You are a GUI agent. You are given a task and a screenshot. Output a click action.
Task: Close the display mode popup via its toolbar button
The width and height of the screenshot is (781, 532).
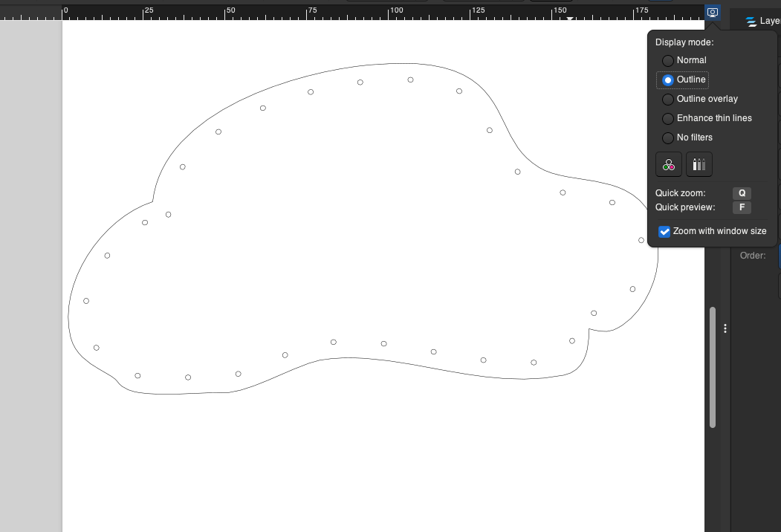[x=713, y=13]
